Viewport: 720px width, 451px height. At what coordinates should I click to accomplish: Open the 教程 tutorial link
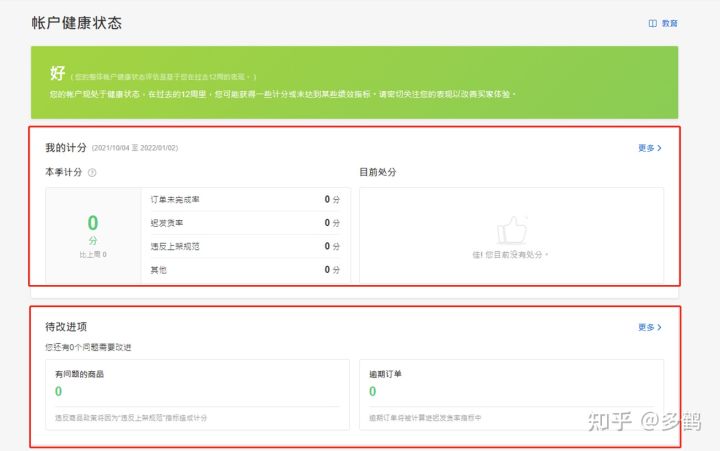coord(669,23)
